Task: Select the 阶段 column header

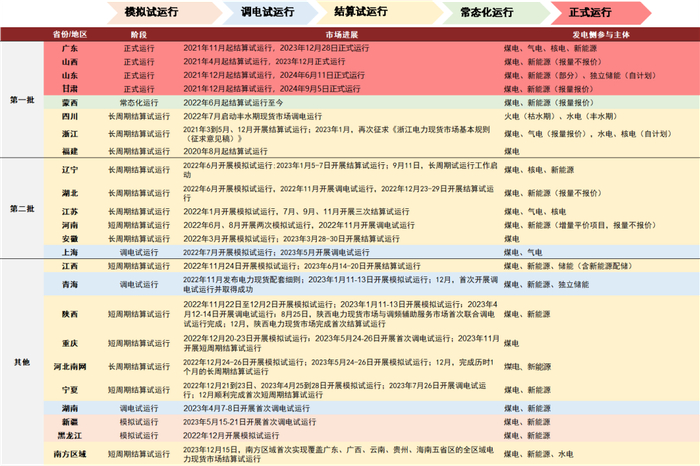Action: [139, 34]
